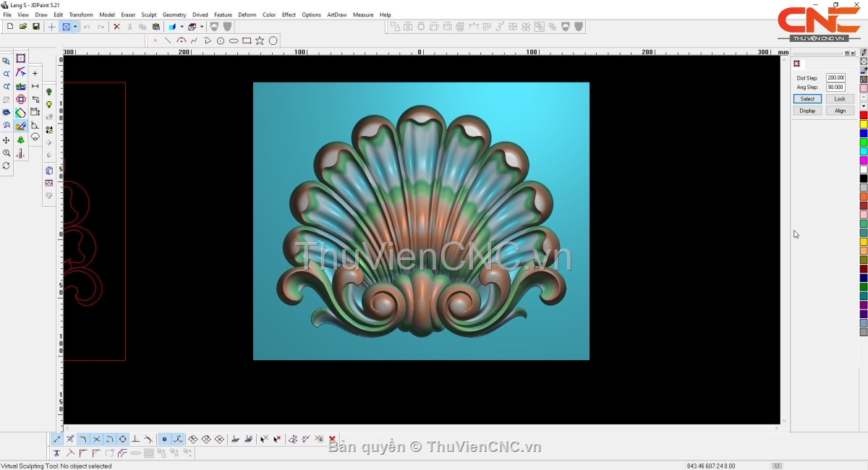The image size is (868, 470).
Task: Click the red Delete X icon
Action: [x=116, y=27]
